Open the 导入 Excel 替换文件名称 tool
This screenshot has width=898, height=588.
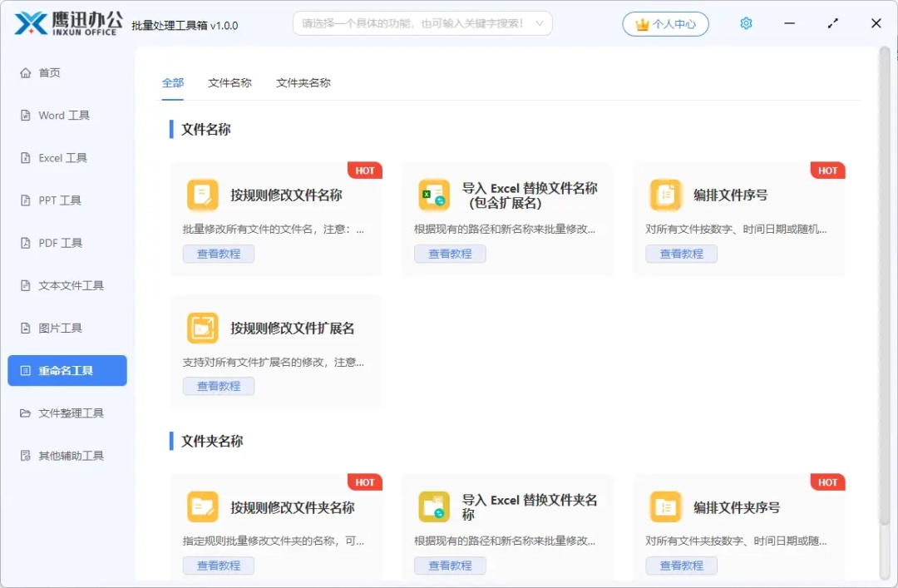point(516,194)
